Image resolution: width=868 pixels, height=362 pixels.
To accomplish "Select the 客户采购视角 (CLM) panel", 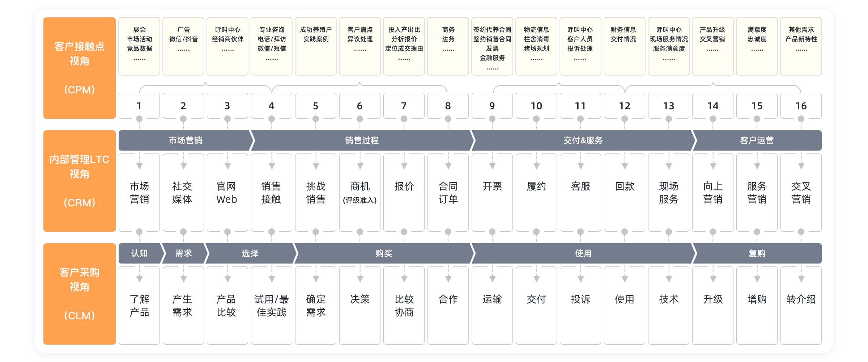I will pos(80,294).
